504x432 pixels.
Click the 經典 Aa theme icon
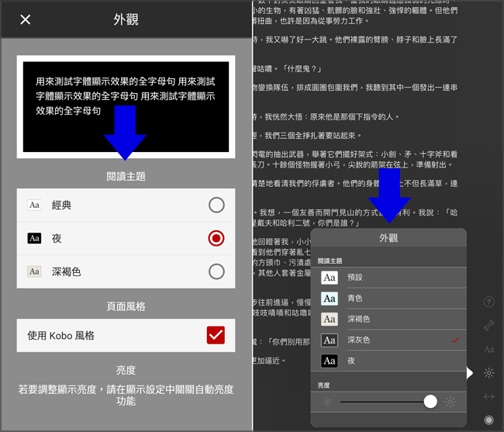click(x=34, y=205)
